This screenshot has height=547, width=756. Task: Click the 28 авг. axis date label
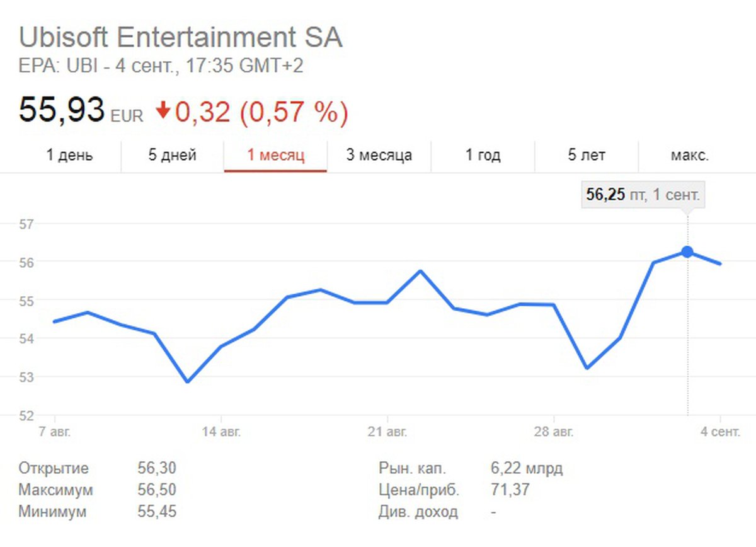click(x=554, y=432)
